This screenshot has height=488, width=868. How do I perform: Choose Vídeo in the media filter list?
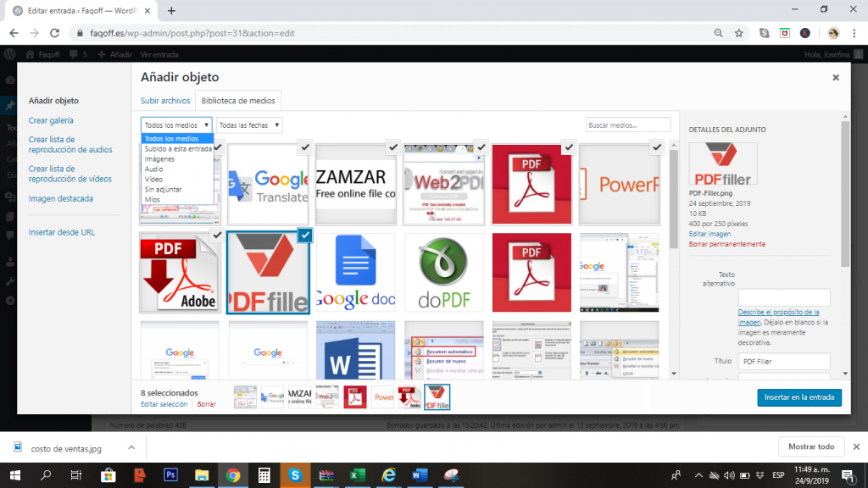[x=177, y=180]
